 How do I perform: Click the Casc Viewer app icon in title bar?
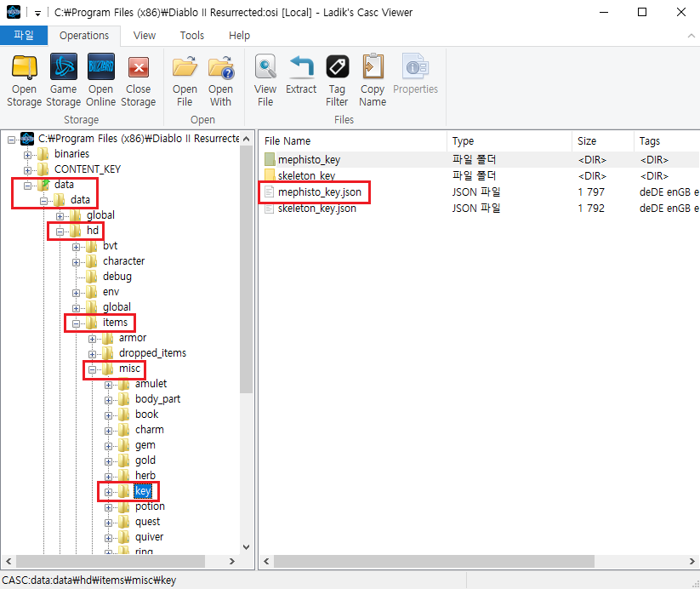[x=14, y=12]
